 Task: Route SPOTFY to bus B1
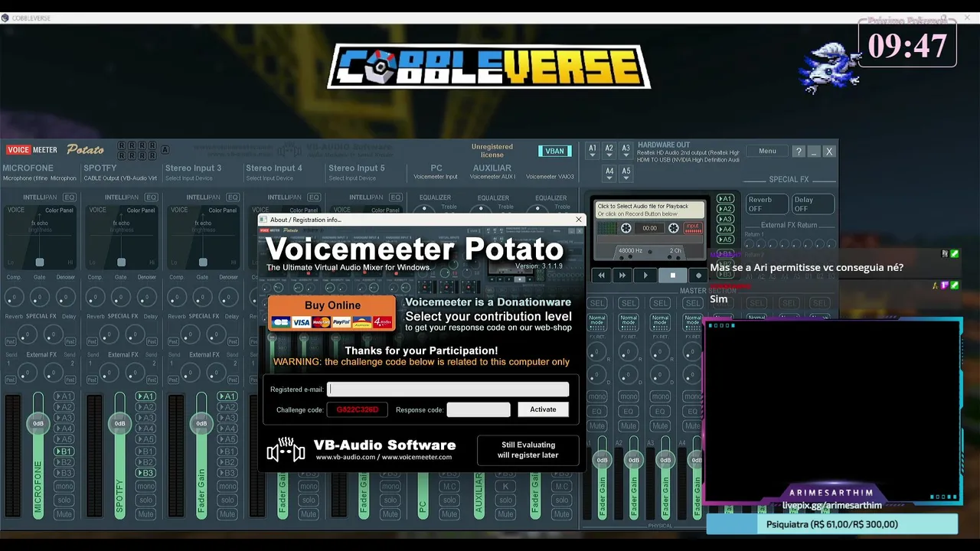coord(145,452)
